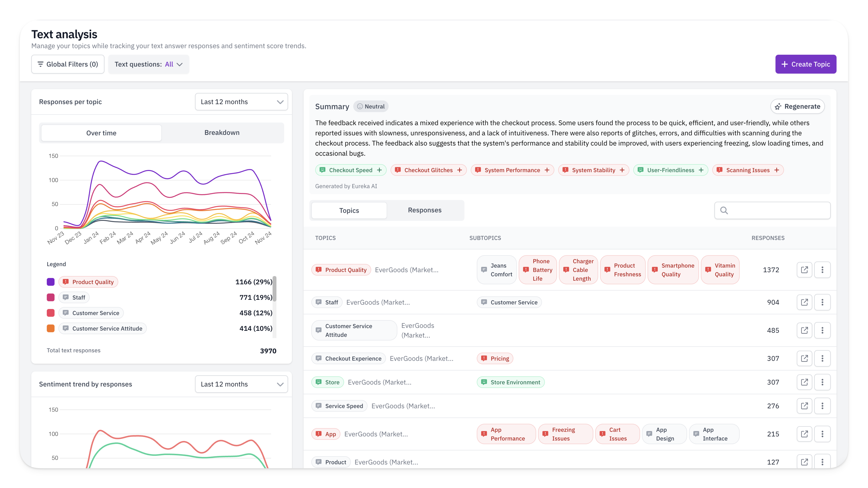The image size is (868, 488).
Task: Click the App Design subtopic chip
Action: click(x=664, y=434)
